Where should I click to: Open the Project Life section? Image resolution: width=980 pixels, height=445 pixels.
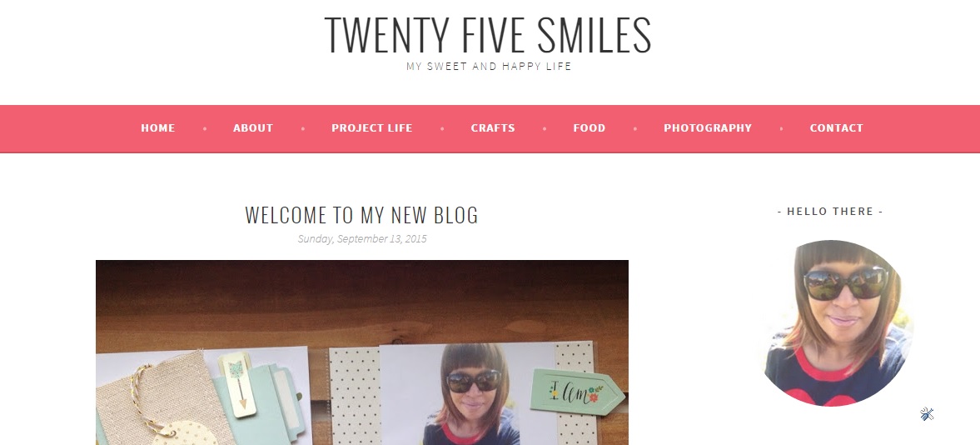(x=372, y=127)
